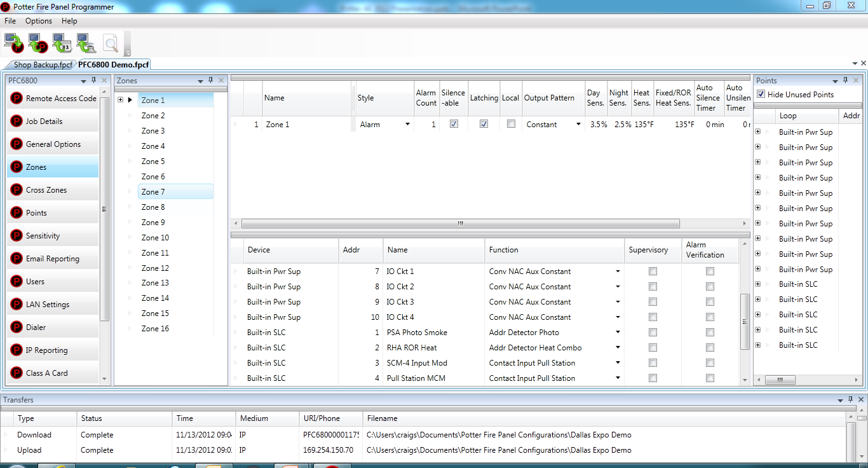Toggle the Latching checkbox for Zone 1
868x468 pixels.
[484, 125]
